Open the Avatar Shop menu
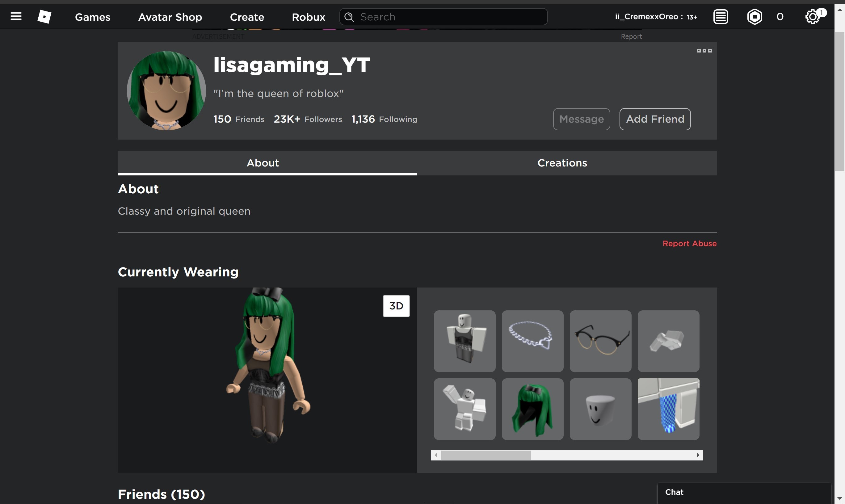The image size is (845, 504). click(170, 17)
